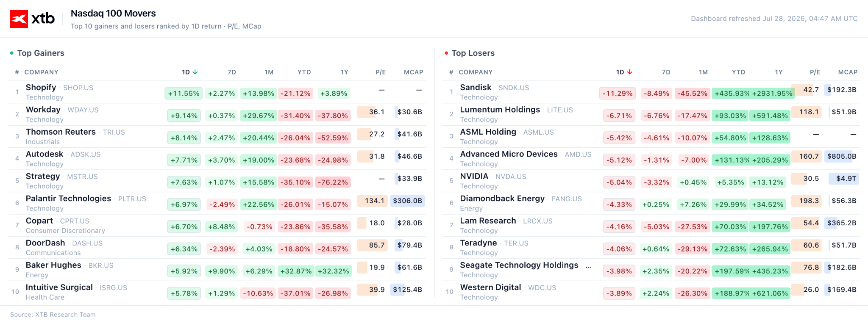The height and width of the screenshot is (323, 868).
Task: Expand truncated Seagate Technology Holdings ellipsis
Action: click(x=589, y=265)
